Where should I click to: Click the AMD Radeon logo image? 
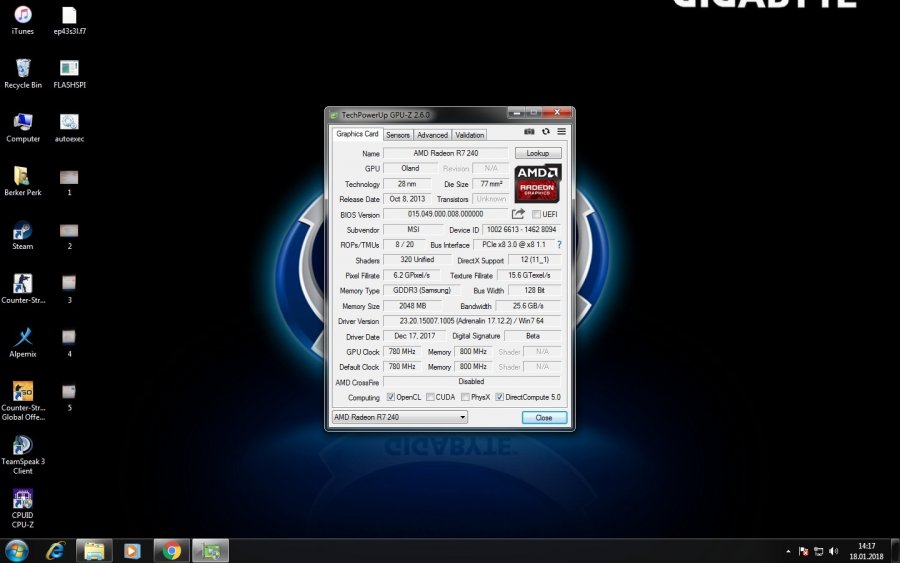point(537,184)
